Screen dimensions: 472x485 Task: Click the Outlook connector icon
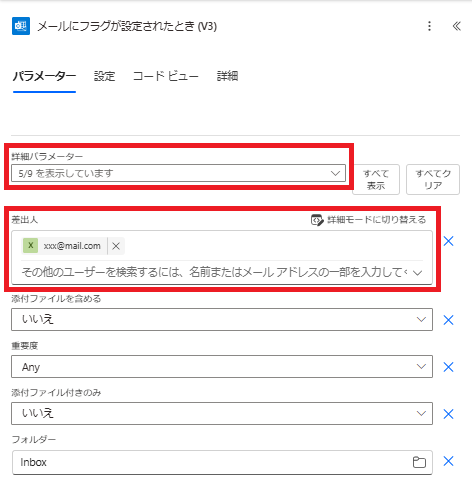21,26
